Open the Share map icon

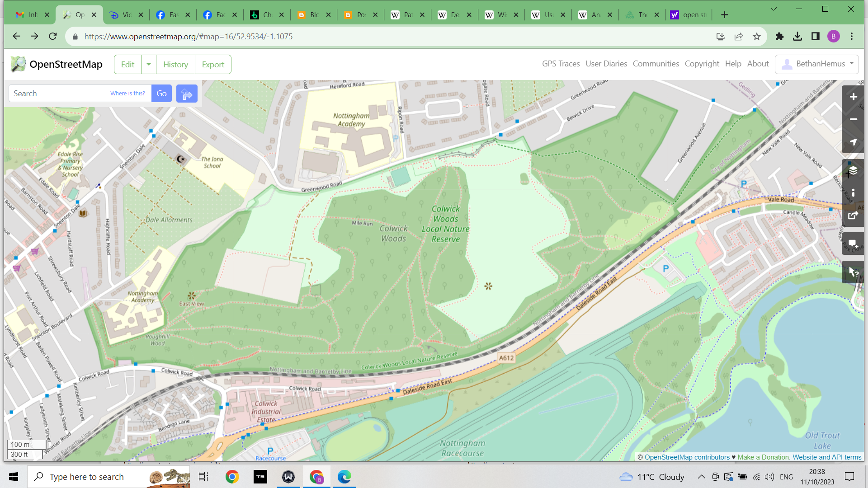click(854, 216)
